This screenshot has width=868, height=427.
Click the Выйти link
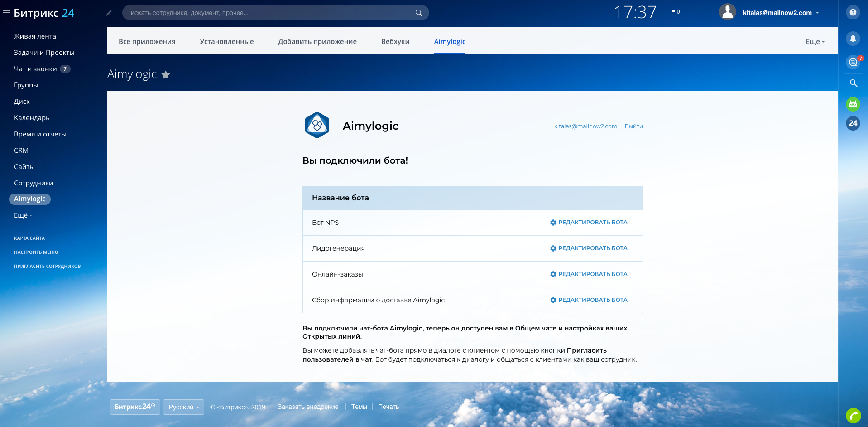[633, 126]
